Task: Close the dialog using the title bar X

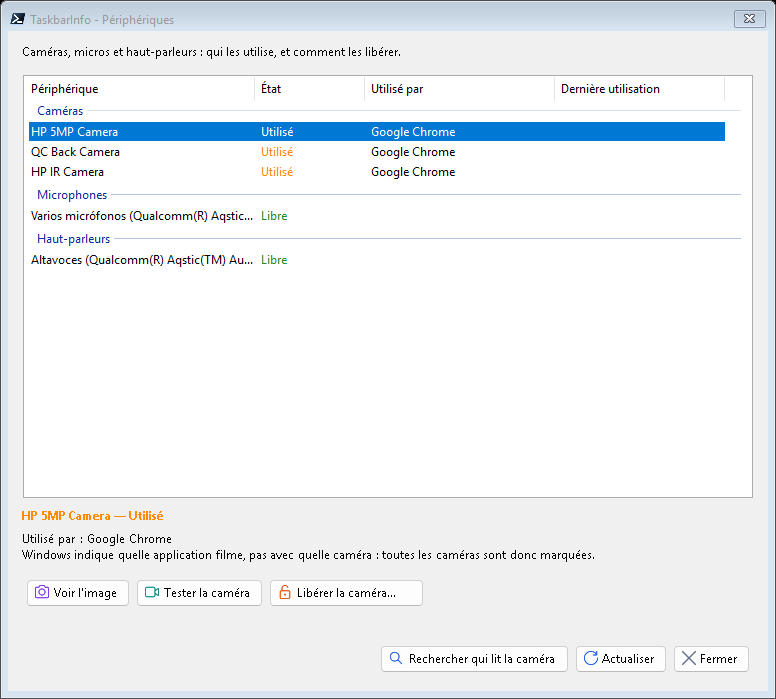Action: click(749, 19)
